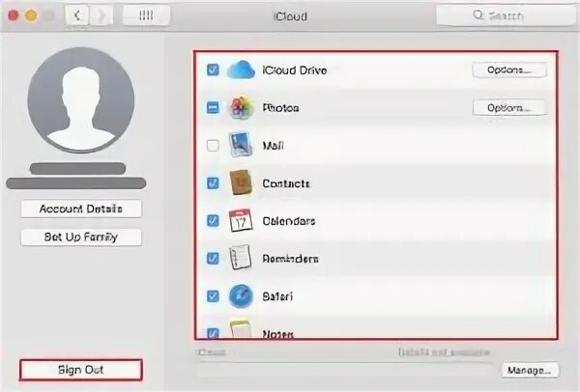580x392 pixels.
Task: Enable the Mail checkbox
Action: point(213,146)
